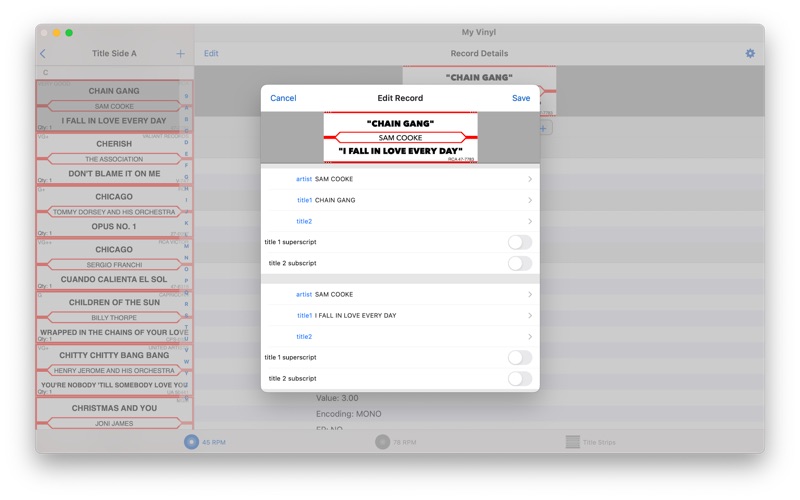The width and height of the screenshot is (800, 500).
Task: Switch to the Title Strips tab
Action: click(591, 442)
